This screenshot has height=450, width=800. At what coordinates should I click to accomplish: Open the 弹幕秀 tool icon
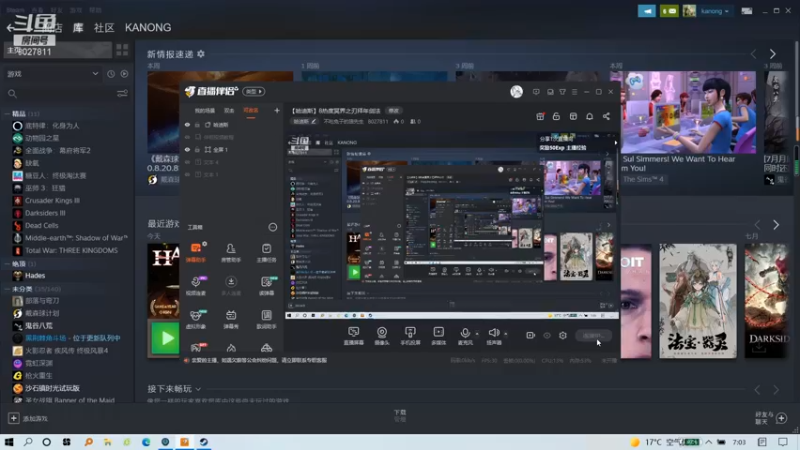click(x=231, y=319)
